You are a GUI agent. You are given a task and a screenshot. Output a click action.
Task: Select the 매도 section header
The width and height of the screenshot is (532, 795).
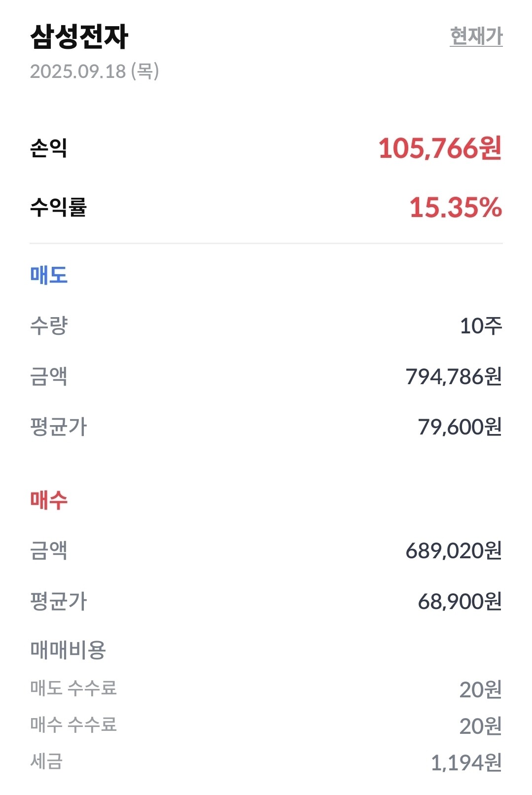tap(49, 275)
